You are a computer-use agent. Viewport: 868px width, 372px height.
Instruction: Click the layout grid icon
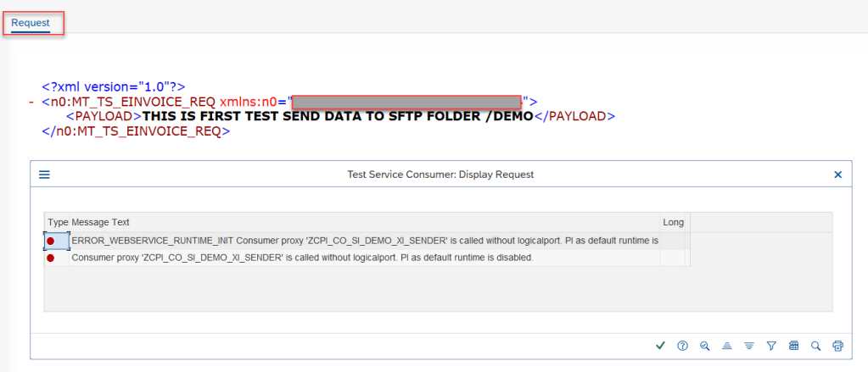pyautogui.click(x=794, y=345)
